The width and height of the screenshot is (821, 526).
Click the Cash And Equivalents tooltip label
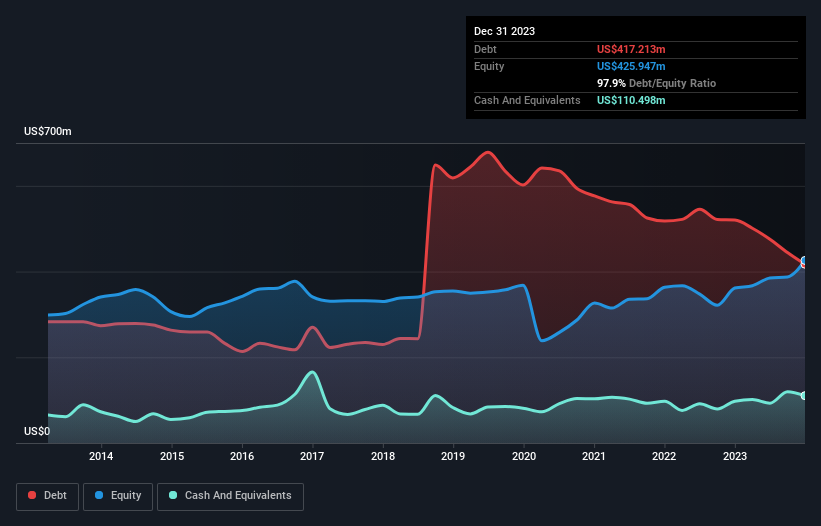(x=527, y=100)
